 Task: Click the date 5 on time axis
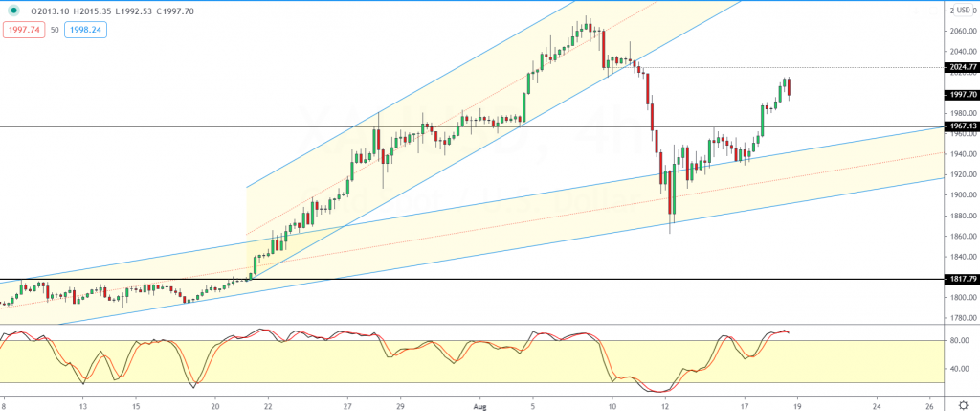[532, 404]
